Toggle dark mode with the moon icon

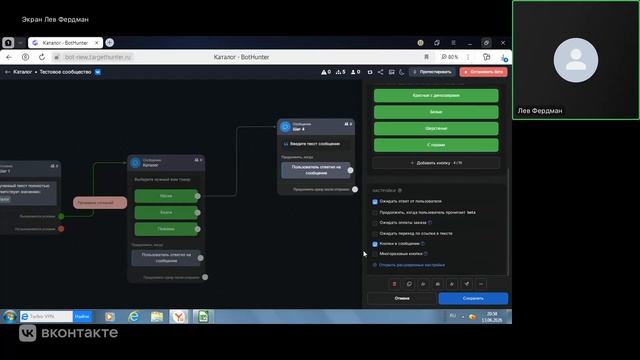(x=402, y=72)
